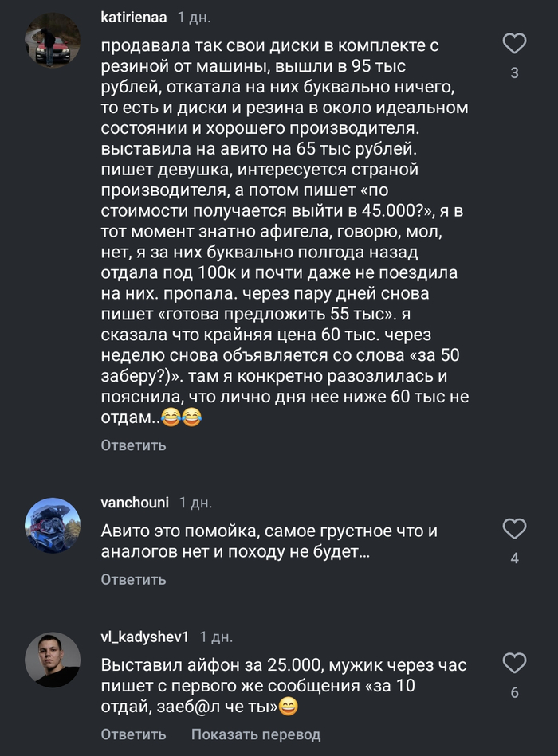
Task: Click the timestamp next to vanchouni
Action: point(195,503)
